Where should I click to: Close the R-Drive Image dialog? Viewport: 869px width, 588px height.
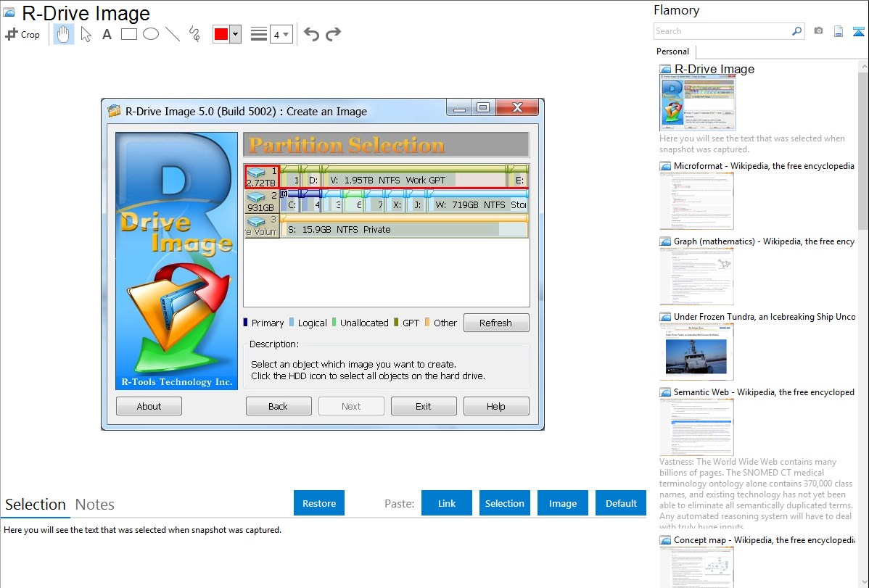click(x=517, y=107)
